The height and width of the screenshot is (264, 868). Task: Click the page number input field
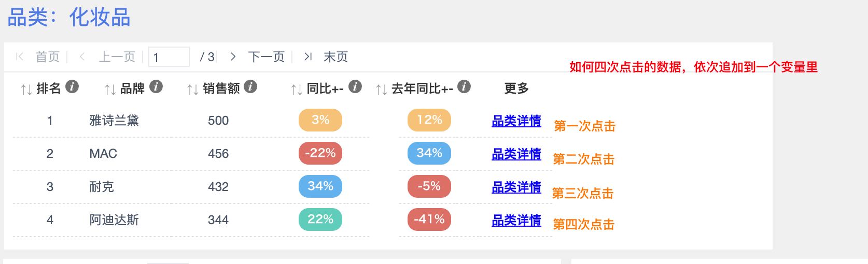click(169, 57)
